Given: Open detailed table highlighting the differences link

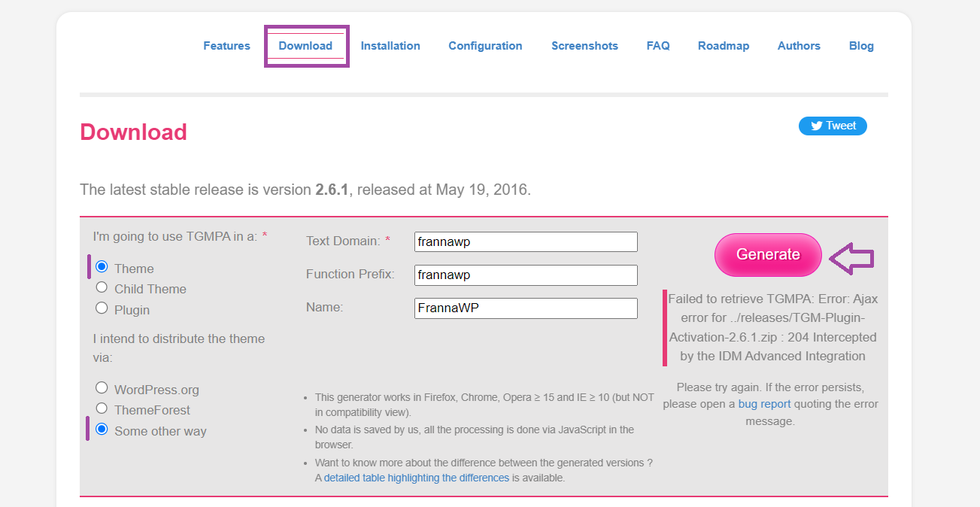Looking at the screenshot, I should [417, 478].
